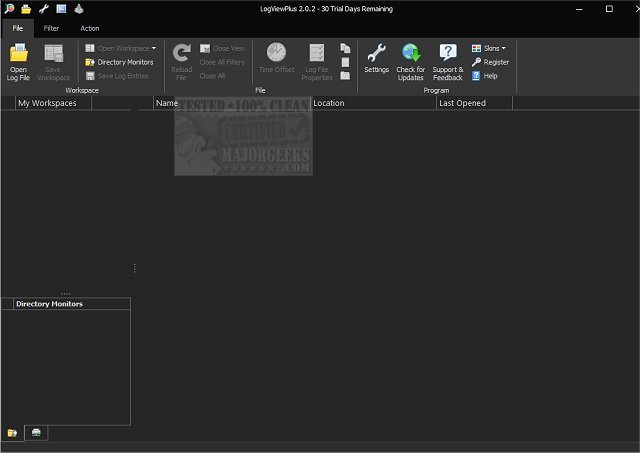640x453 pixels.
Task: Click the Last Opened column header
Action: (x=474, y=103)
